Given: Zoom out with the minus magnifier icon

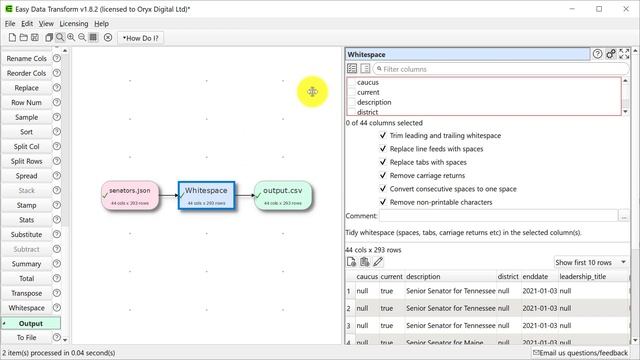Looking at the screenshot, I should 82,38.
